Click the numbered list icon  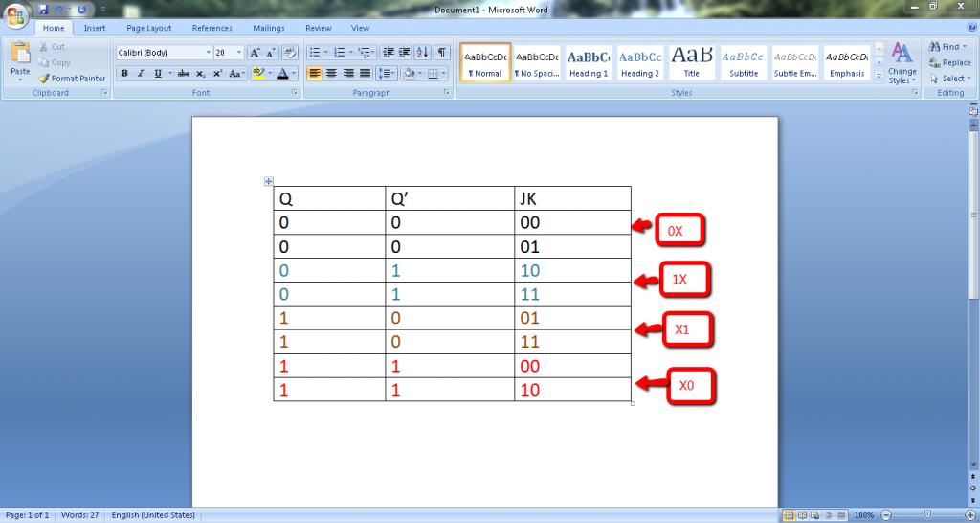pos(340,53)
